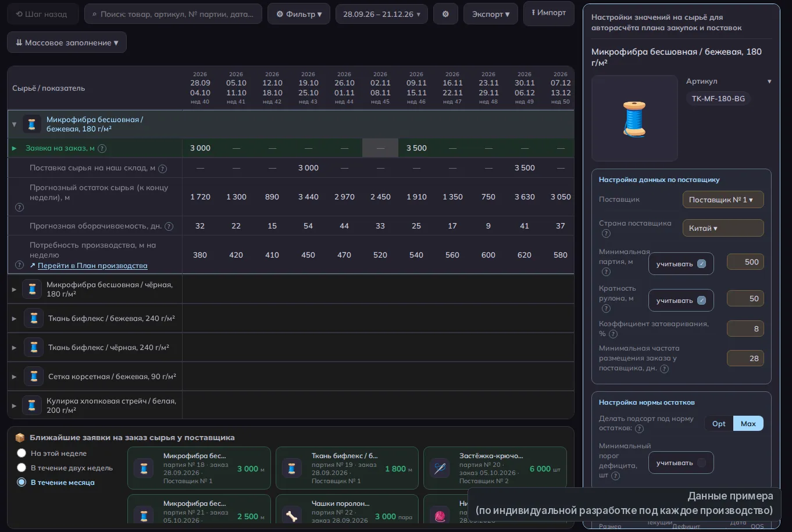This screenshot has height=532, width=792.
Task: Click help icon by 'Делать подсорт под норму остатков'
Action: (639, 429)
